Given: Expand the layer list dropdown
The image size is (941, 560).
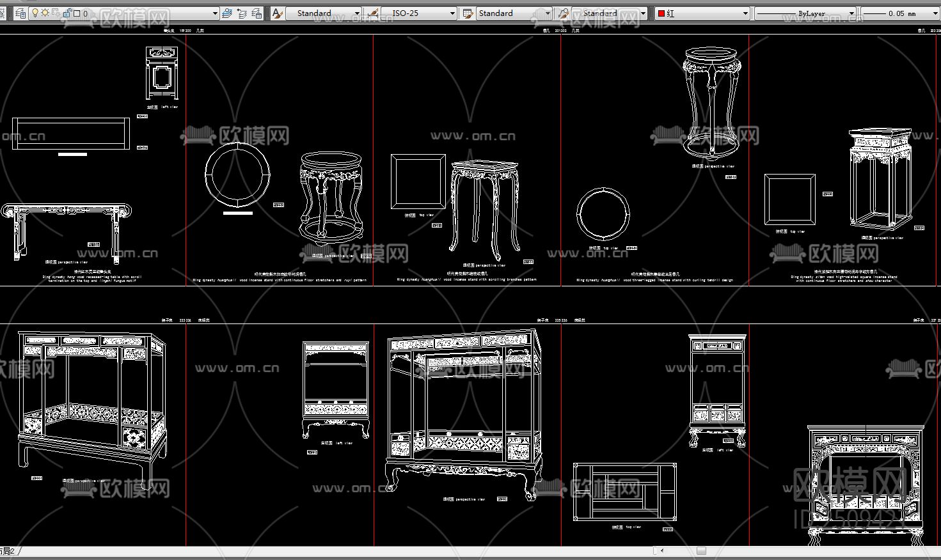Looking at the screenshot, I should click(x=215, y=13).
